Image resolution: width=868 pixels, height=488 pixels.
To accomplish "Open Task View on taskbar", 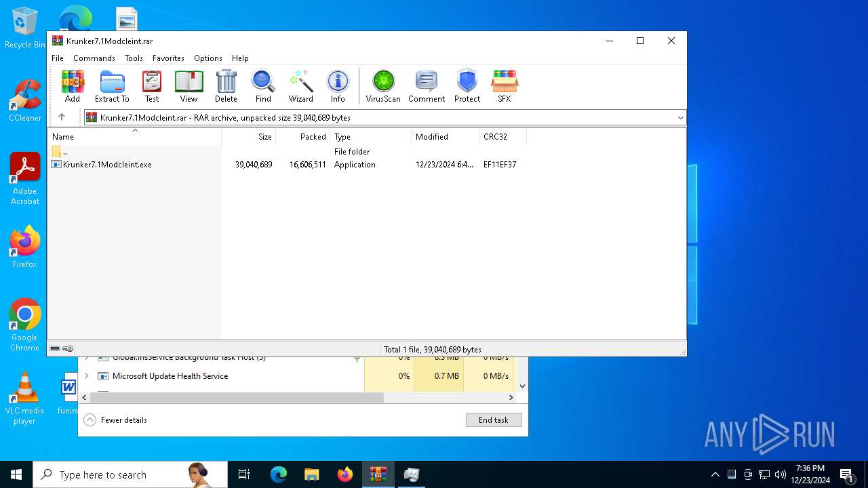I will click(x=244, y=474).
